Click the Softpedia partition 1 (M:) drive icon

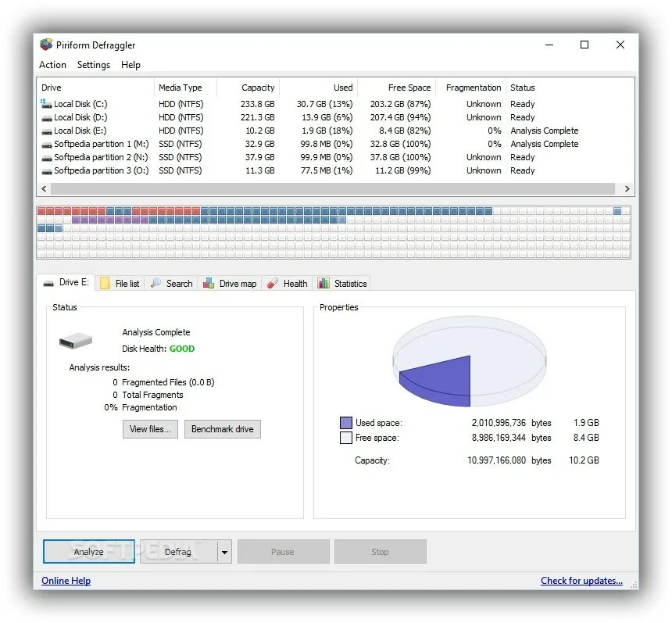46,145
